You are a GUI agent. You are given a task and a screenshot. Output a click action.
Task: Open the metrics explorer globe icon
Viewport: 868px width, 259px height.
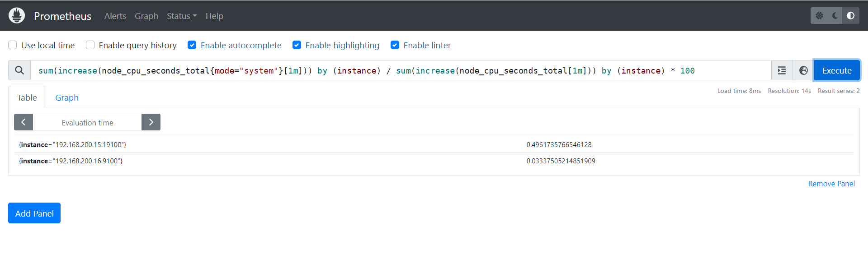click(x=803, y=70)
